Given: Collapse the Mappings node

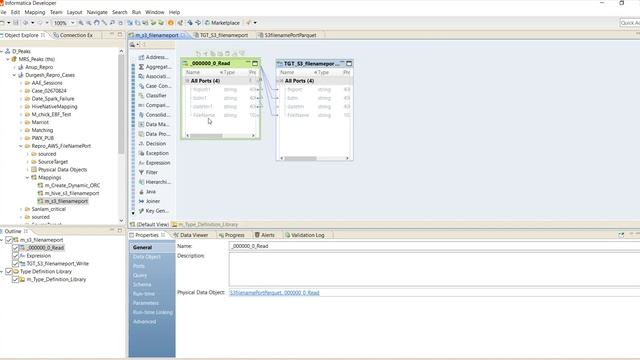Looking at the screenshot, I should (27, 178).
